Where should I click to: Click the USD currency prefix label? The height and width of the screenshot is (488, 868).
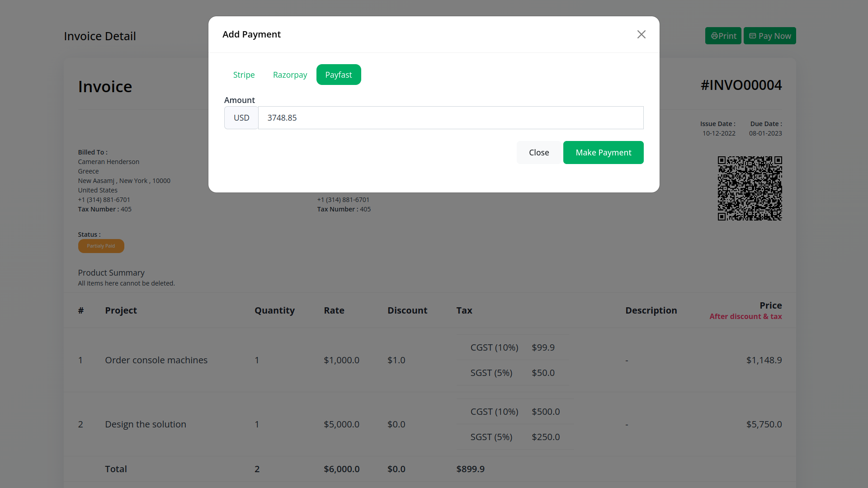(x=241, y=118)
